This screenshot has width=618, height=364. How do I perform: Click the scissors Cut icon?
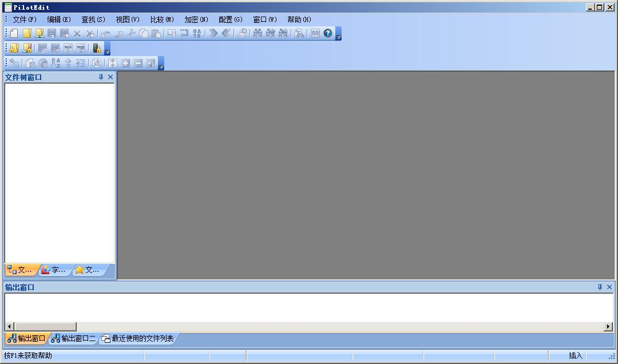[x=131, y=34]
